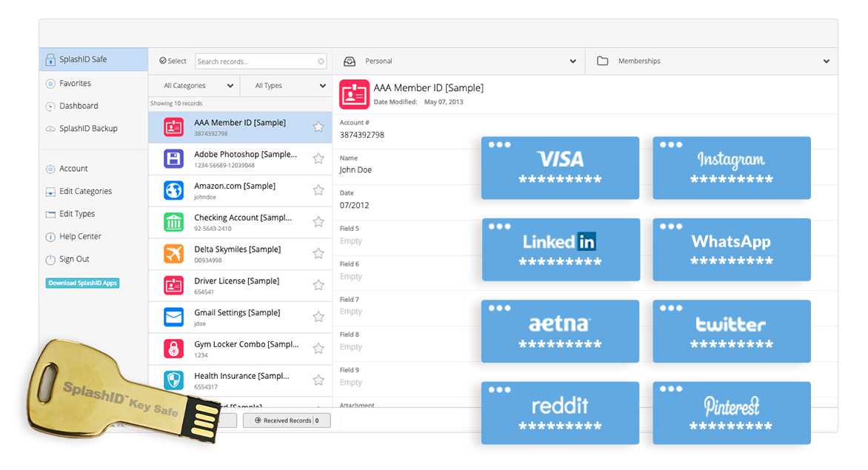The width and height of the screenshot is (868, 470).
Task: Click the Delta Skymiles airplane icon
Action: coord(174,254)
